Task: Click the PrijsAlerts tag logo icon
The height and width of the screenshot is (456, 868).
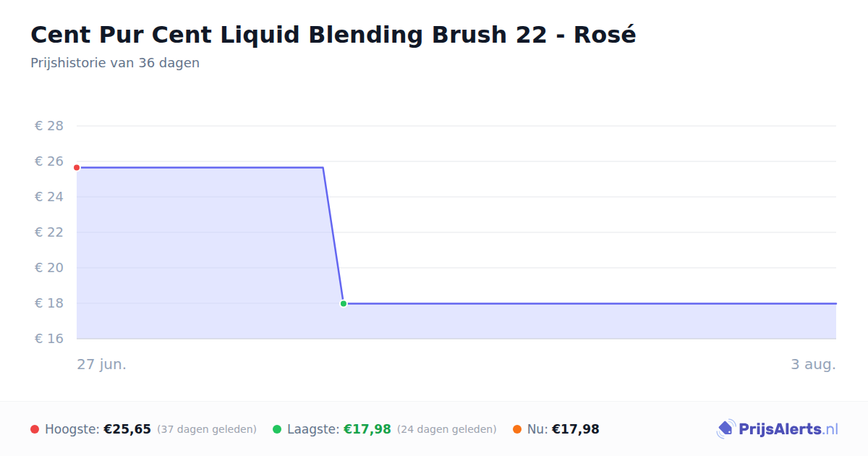Action: [x=726, y=429]
